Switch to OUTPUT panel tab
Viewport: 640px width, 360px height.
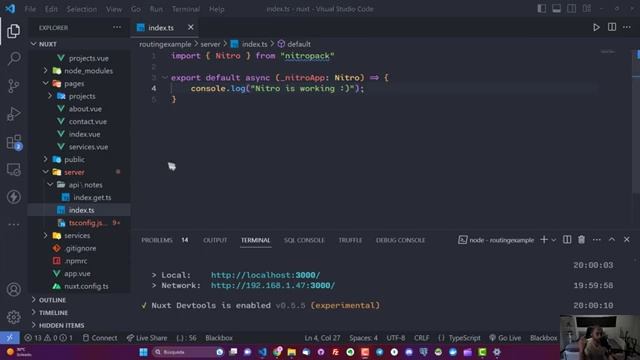coord(215,240)
